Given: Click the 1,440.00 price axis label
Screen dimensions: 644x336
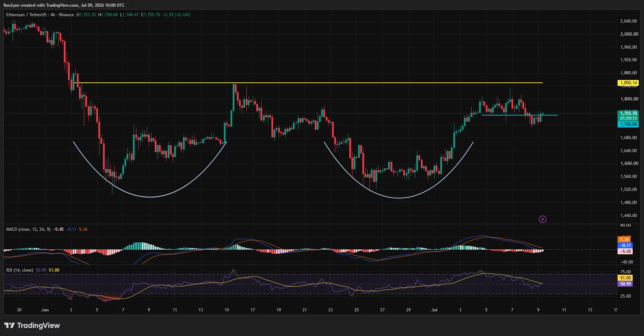Looking at the screenshot, I should tap(628, 216).
